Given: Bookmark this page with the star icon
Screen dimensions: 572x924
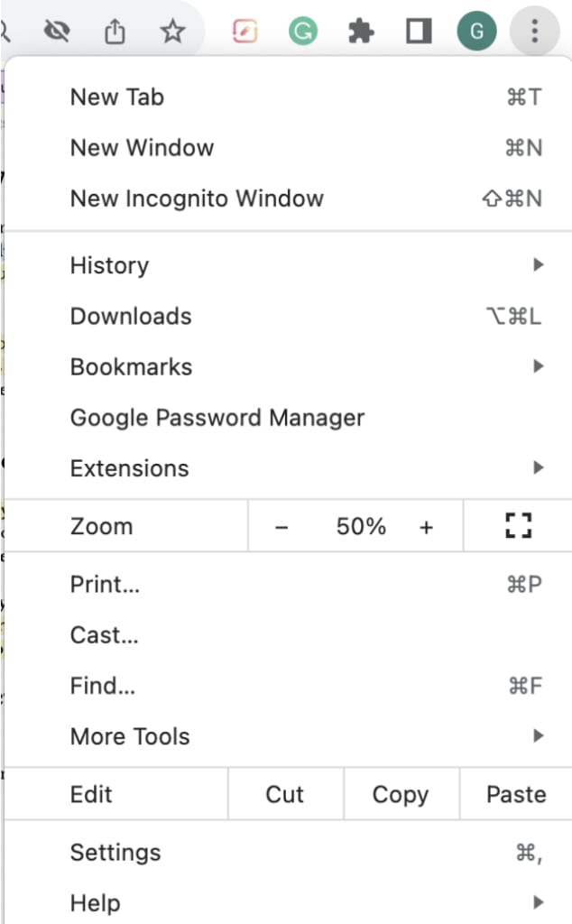Looking at the screenshot, I should click(x=171, y=30).
